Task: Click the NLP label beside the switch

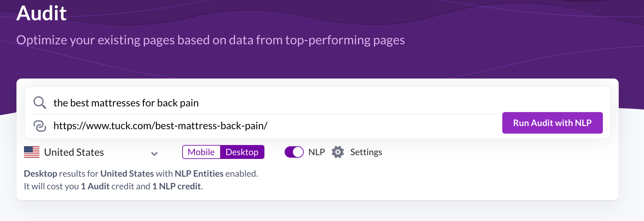Action: point(317,152)
